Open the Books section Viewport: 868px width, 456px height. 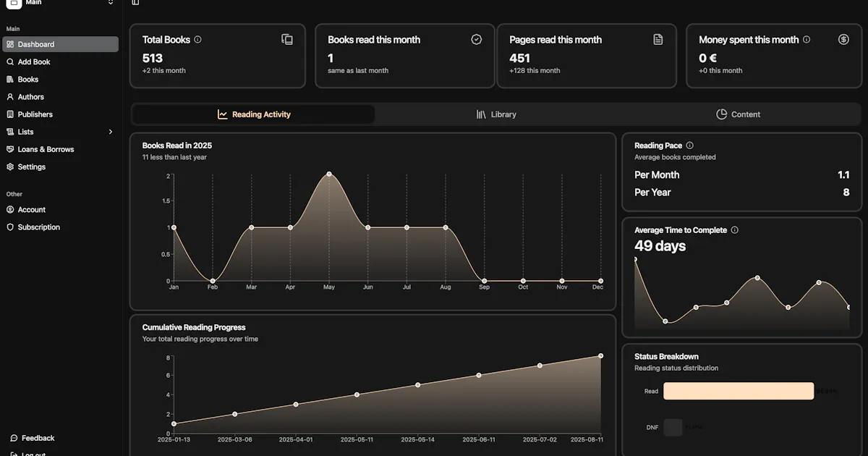click(x=60, y=79)
